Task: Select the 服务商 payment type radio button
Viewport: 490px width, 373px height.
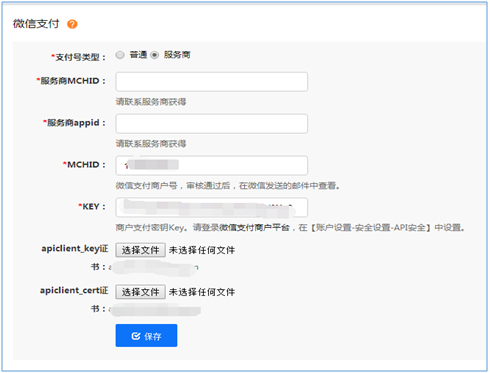Action: pos(154,55)
